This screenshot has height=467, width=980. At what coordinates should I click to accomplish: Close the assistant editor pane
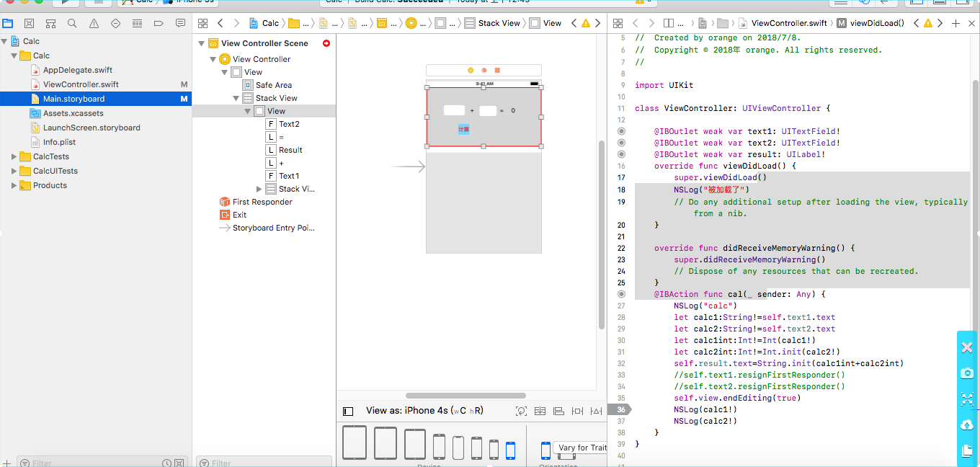click(x=971, y=23)
